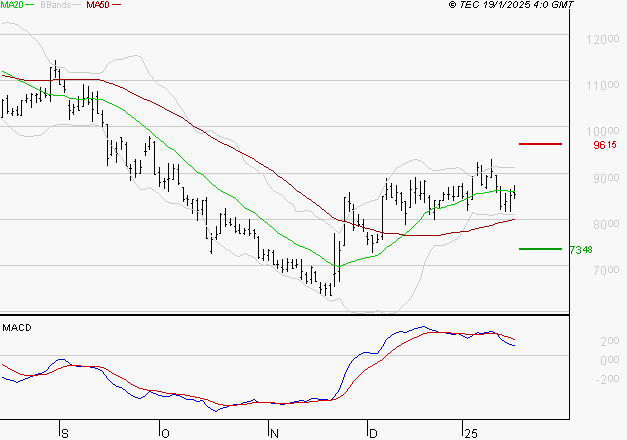
Task: Click the MACD indicator panel title
Action: pos(17,327)
